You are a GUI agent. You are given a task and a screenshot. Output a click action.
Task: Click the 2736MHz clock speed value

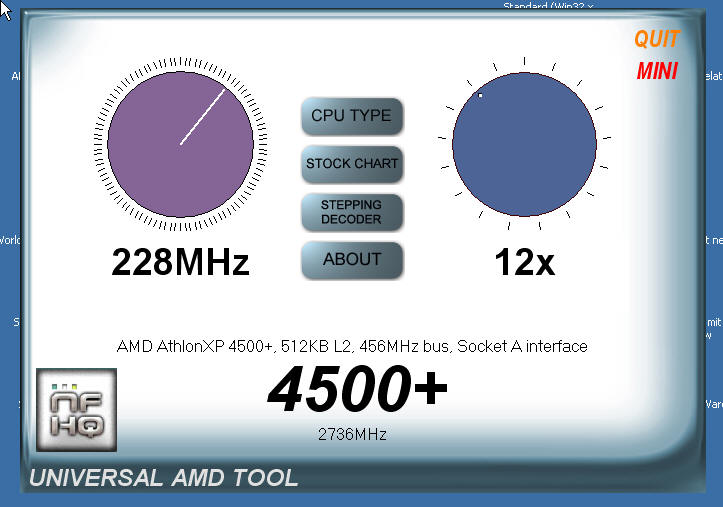click(x=352, y=434)
